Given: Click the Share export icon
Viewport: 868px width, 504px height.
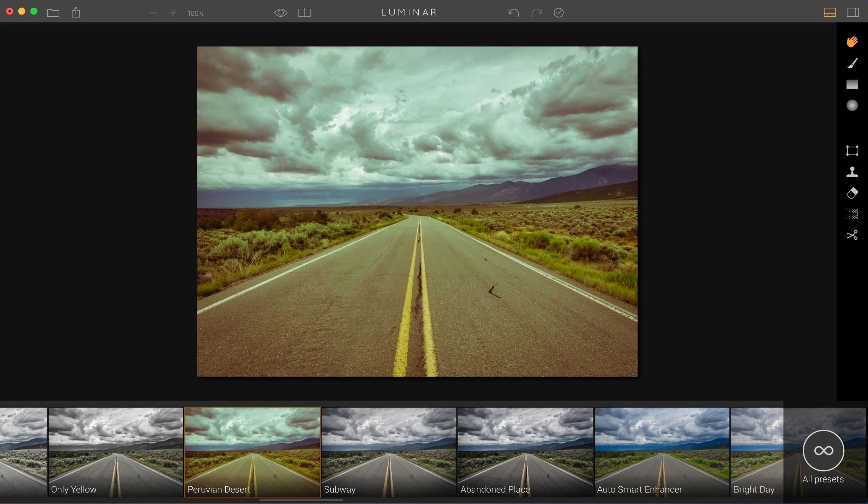Looking at the screenshot, I should [x=76, y=13].
